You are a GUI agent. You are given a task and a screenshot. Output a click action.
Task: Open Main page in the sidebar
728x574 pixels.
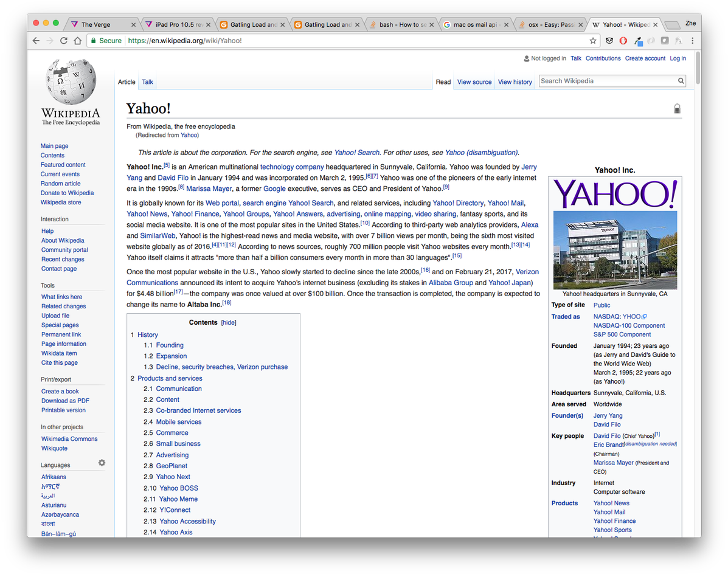(x=54, y=146)
